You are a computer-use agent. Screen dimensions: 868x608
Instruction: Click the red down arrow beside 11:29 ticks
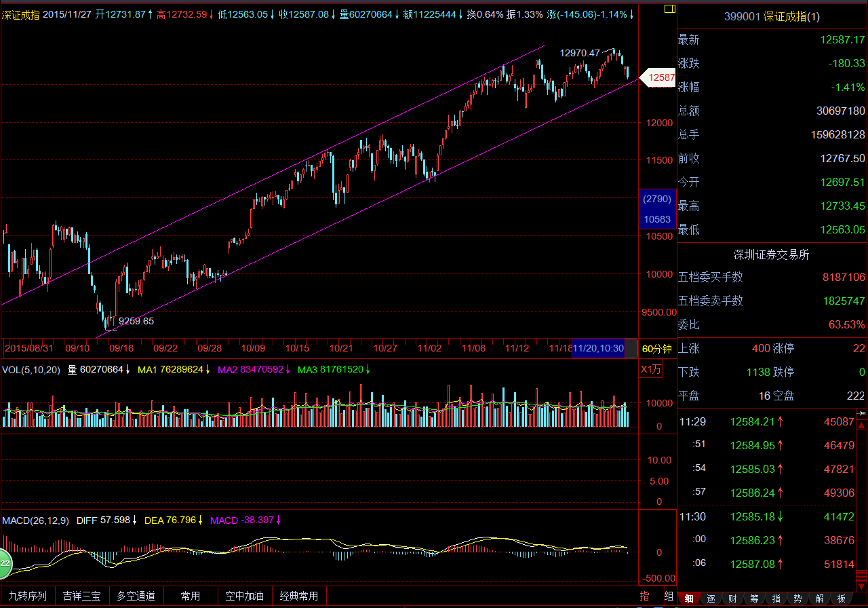[x=861, y=425]
